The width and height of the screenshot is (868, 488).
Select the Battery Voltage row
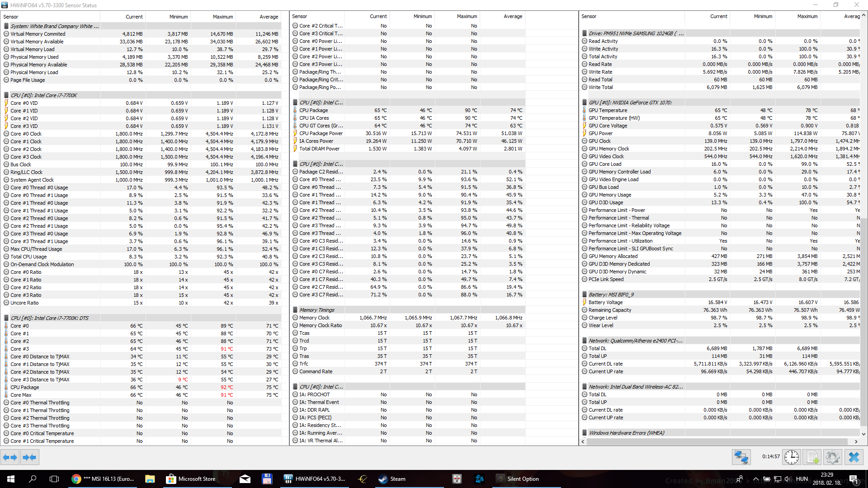click(x=720, y=302)
